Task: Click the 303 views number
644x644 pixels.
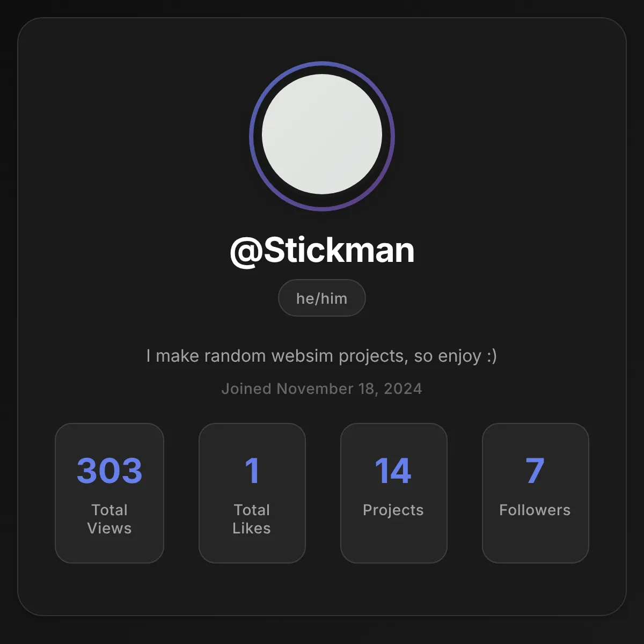Action: click(109, 471)
